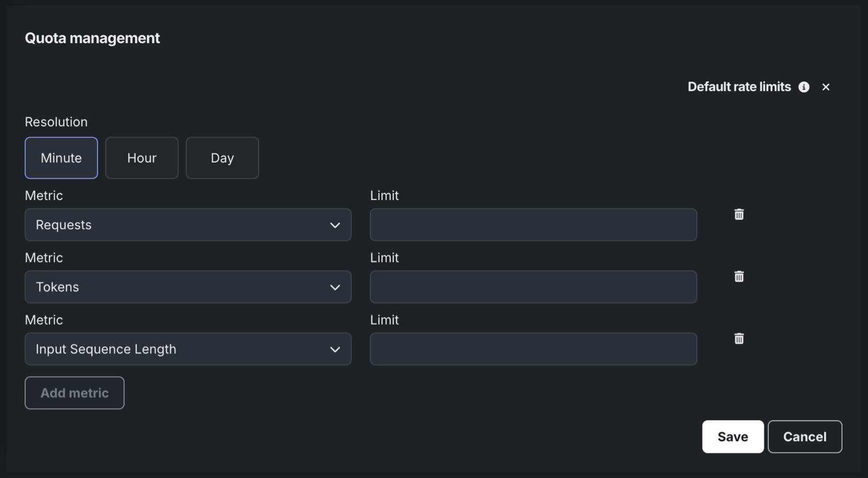Focus the Requests limit input field
This screenshot has height=478, width=868.
pos(533,225)
